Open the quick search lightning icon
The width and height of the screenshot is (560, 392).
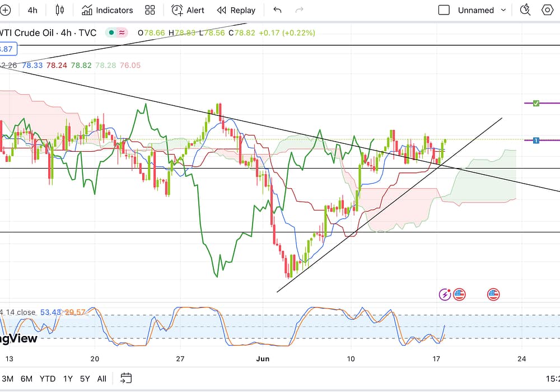click(x=525, y=10)
